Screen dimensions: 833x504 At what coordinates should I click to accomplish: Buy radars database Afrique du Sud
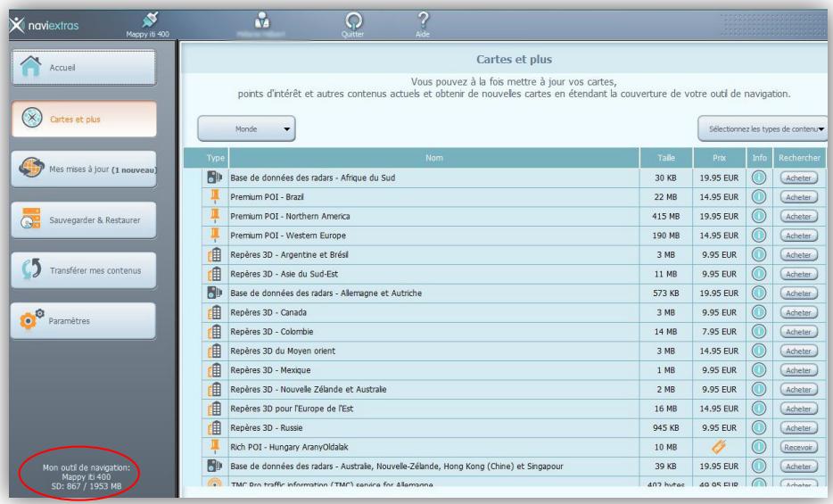(x=798, y=178)
